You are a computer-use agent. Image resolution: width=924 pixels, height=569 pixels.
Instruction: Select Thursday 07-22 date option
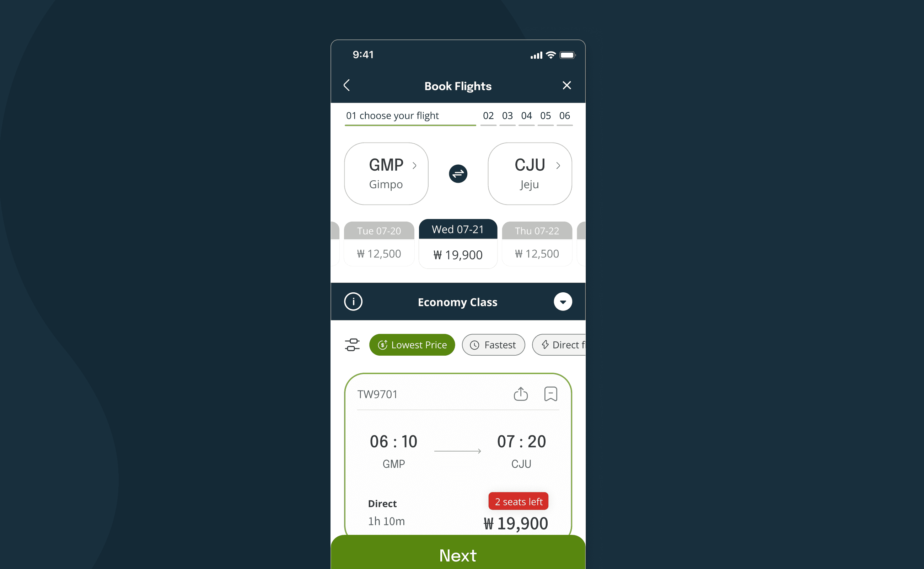(536, 241)
